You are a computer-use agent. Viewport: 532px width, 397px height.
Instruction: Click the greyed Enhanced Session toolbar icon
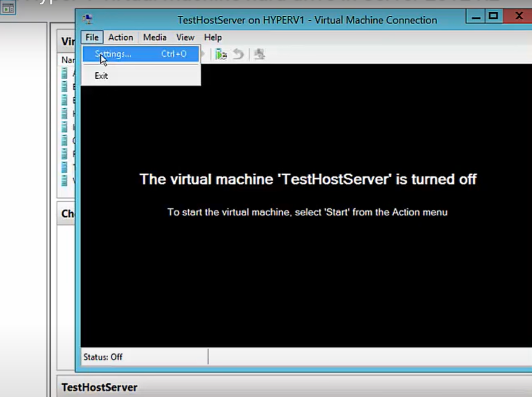click(x=260, y=54)
